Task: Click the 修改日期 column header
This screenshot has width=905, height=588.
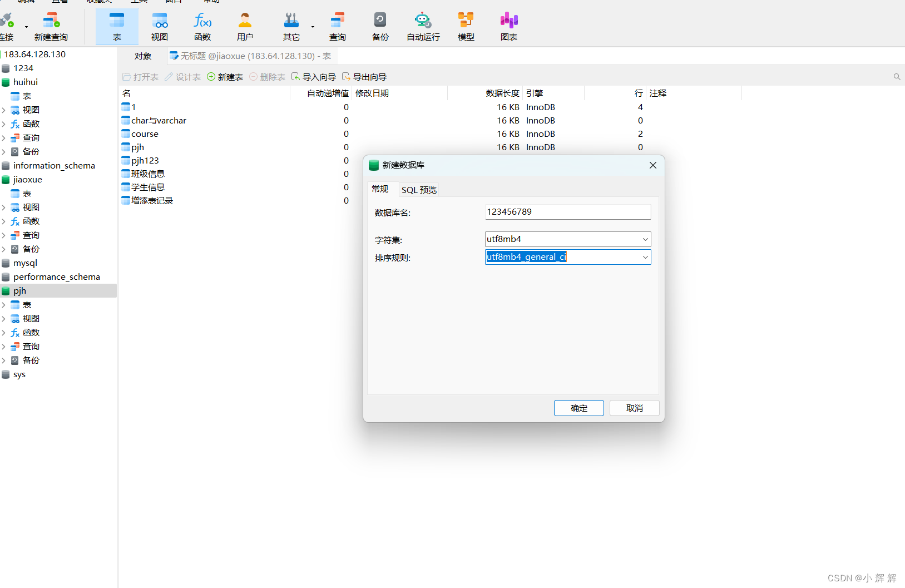Action: (399, 93)
